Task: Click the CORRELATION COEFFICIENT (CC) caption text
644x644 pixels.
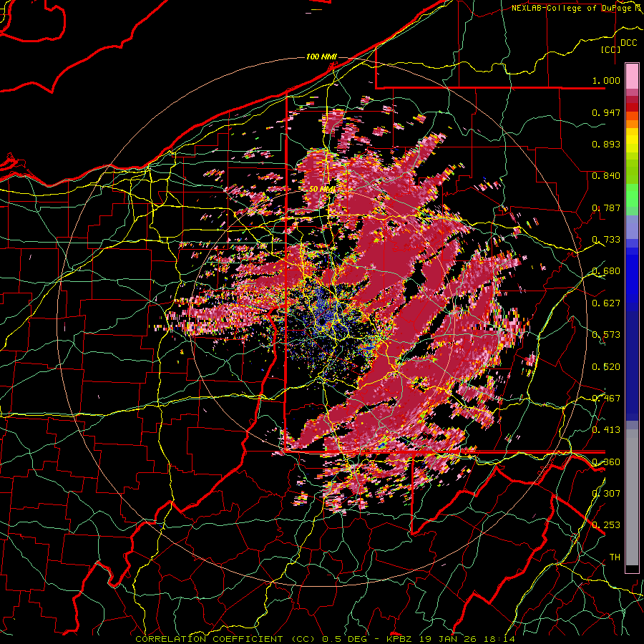Action: point(225,639)
